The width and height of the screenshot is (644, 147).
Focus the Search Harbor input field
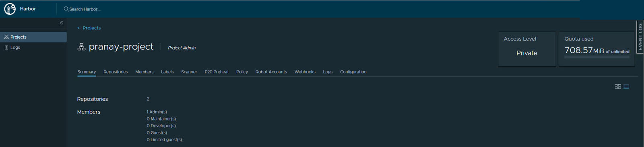[85, 9]
